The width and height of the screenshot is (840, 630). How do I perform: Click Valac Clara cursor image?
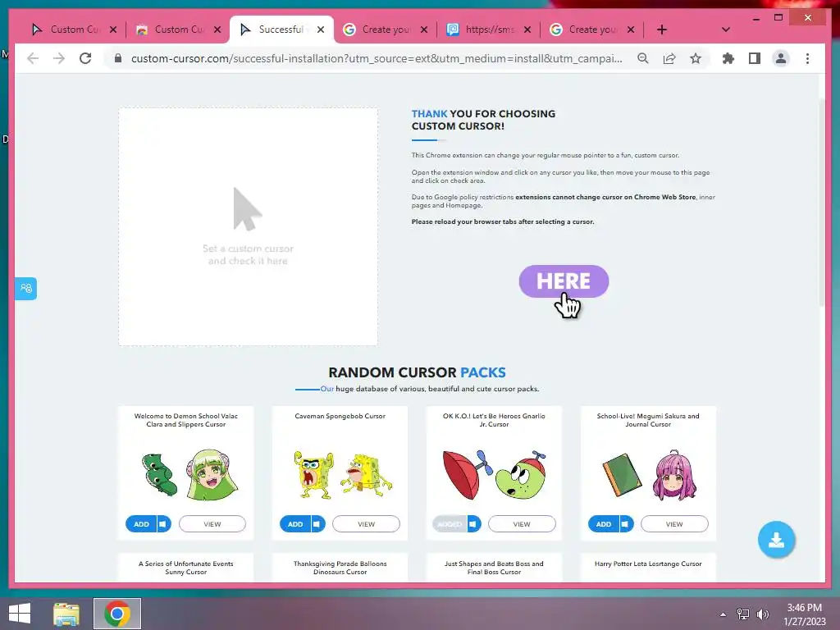(189, 474)
